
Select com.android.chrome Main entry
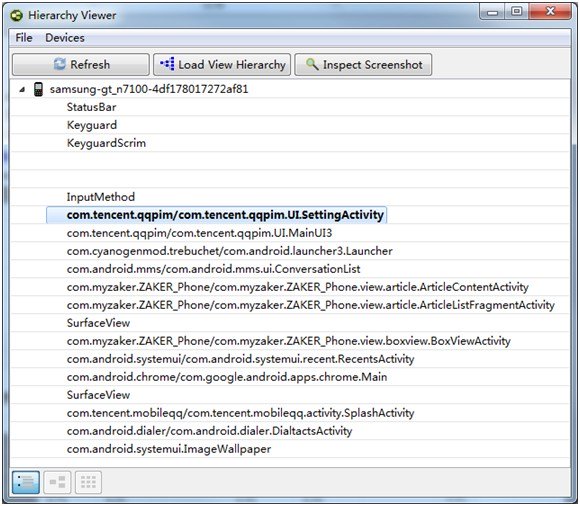227,377
